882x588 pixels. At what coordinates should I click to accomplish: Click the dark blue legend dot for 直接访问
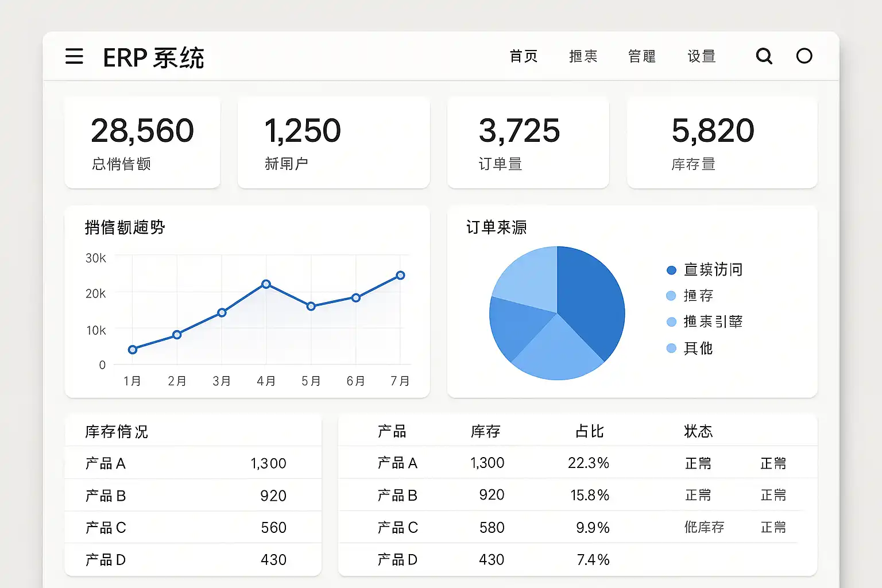(671, 270)
